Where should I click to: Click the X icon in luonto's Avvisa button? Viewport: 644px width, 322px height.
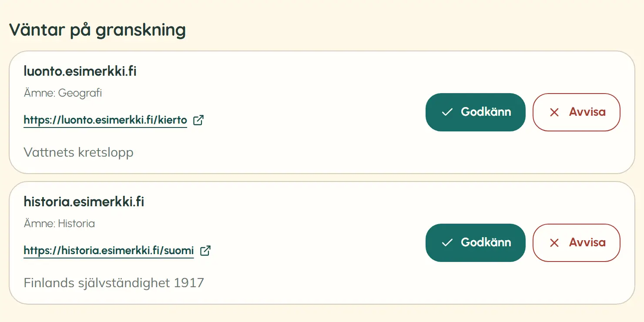point(554,112)
